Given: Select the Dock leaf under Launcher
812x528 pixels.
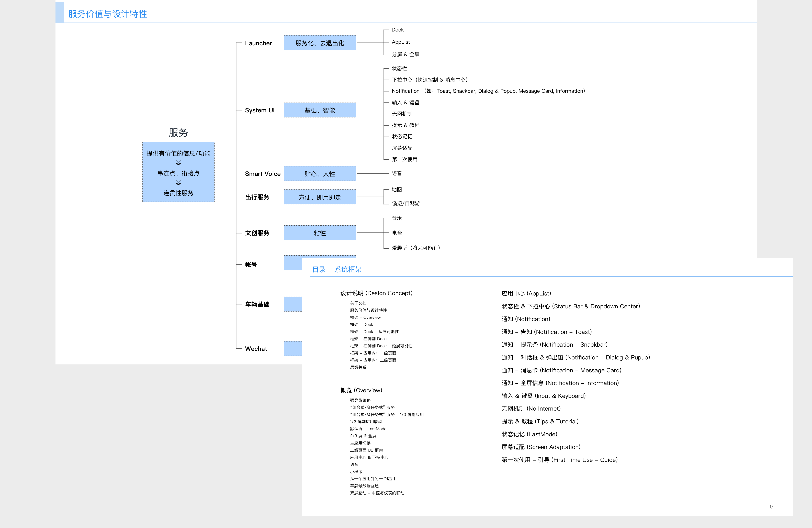Looking at the screenshot, I should coord(398,30).
